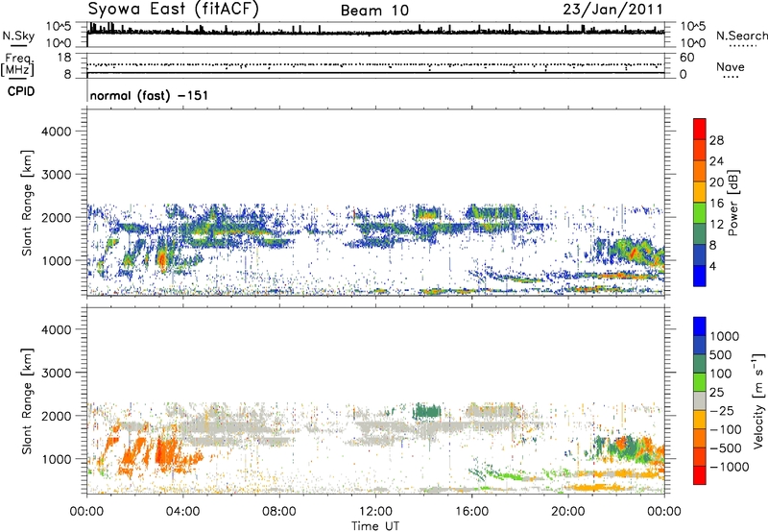Viewport: 768px width, 532px height.
Task: Click the '20:00' time axis label
Action: pyautogui.click(x=567, y=512)
